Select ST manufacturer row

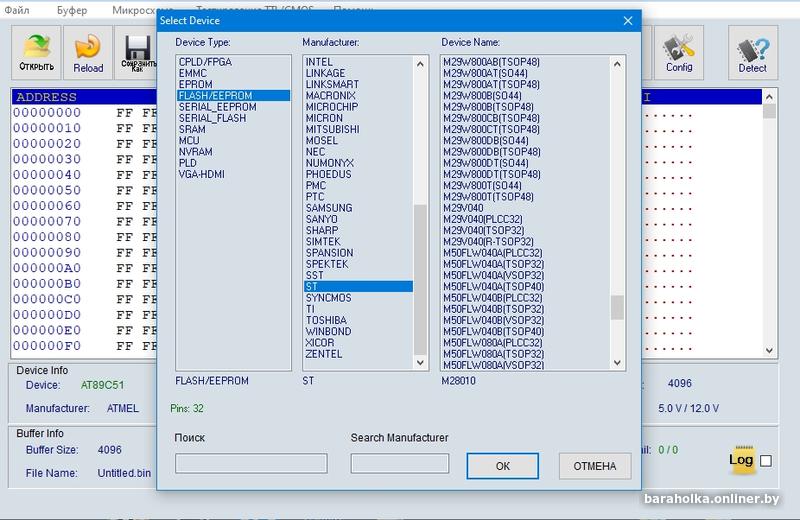pyautogui.click(x=358, y=286)
